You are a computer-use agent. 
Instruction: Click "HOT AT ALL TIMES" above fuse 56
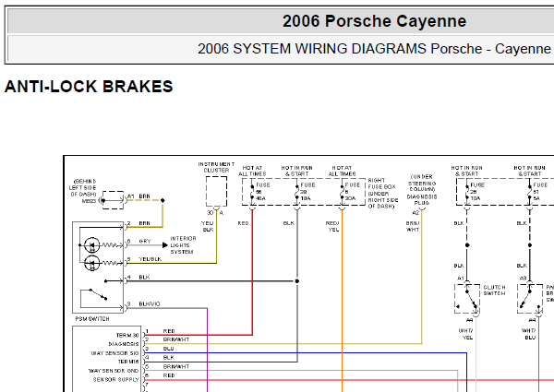pos(252,171)
